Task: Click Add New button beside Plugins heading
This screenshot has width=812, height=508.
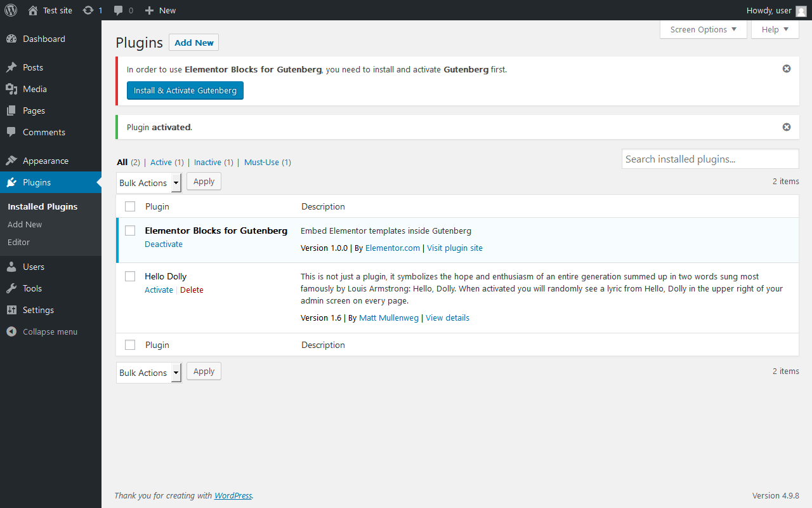Action: 193,43
